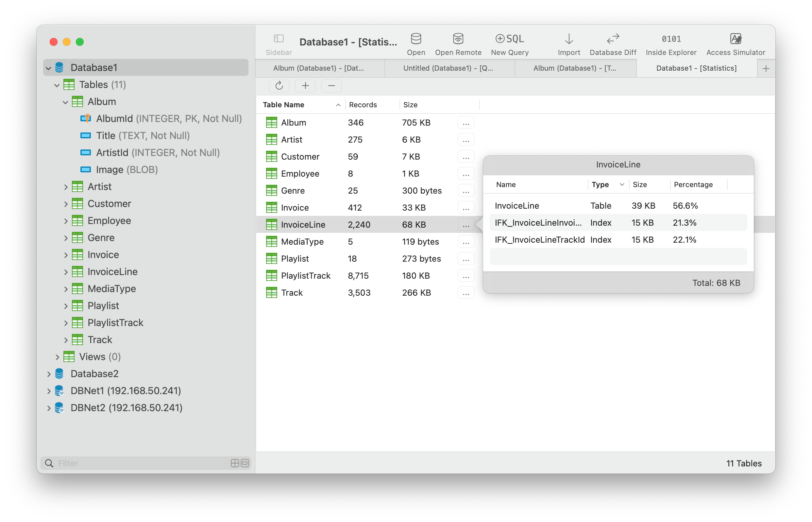Click the minus button under the tabs
The height and width of the screenshot is (522, 812).
(x=331, y=86)
